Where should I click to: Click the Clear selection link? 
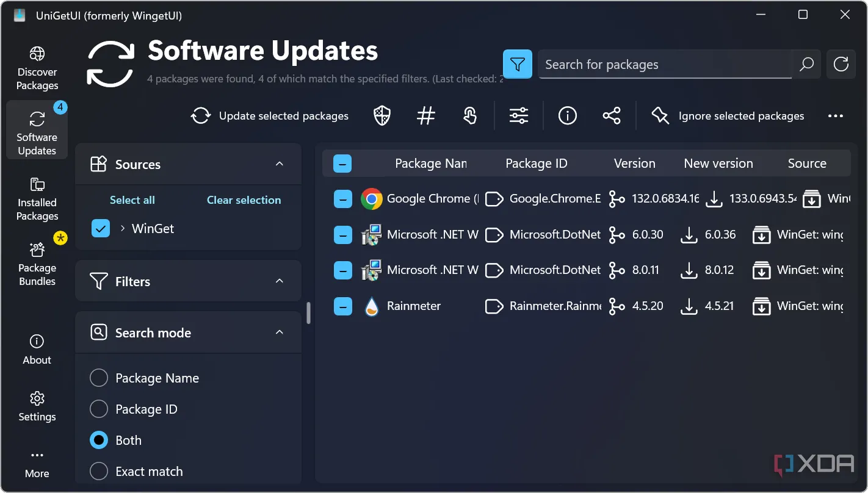coord(244,200)
